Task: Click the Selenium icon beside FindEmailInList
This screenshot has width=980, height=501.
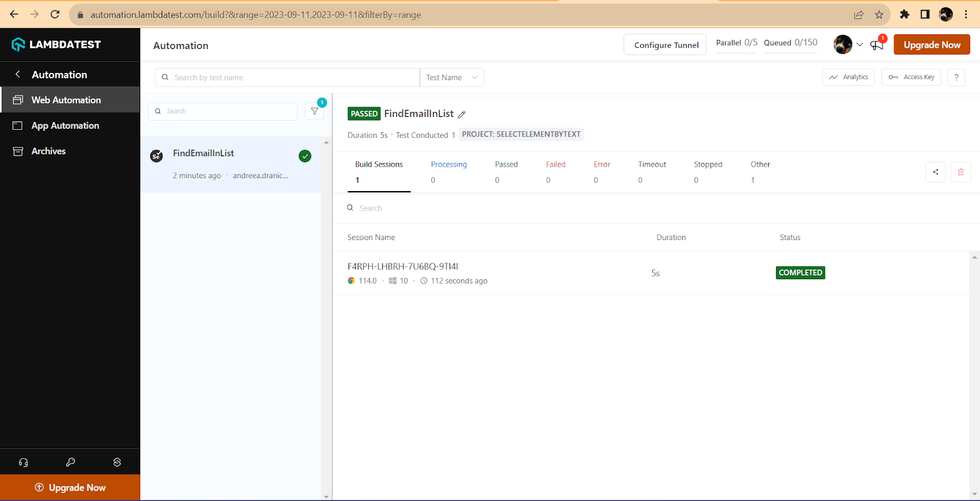Action: pyautogui.click(x=156, y=156)
